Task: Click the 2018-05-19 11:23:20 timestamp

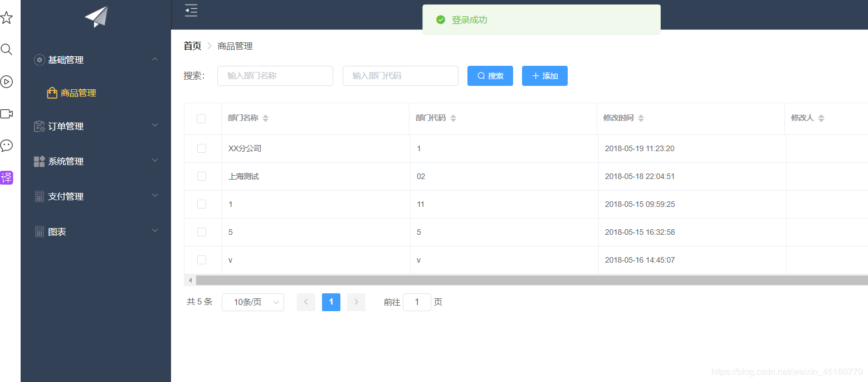Action: coord(640,148)
